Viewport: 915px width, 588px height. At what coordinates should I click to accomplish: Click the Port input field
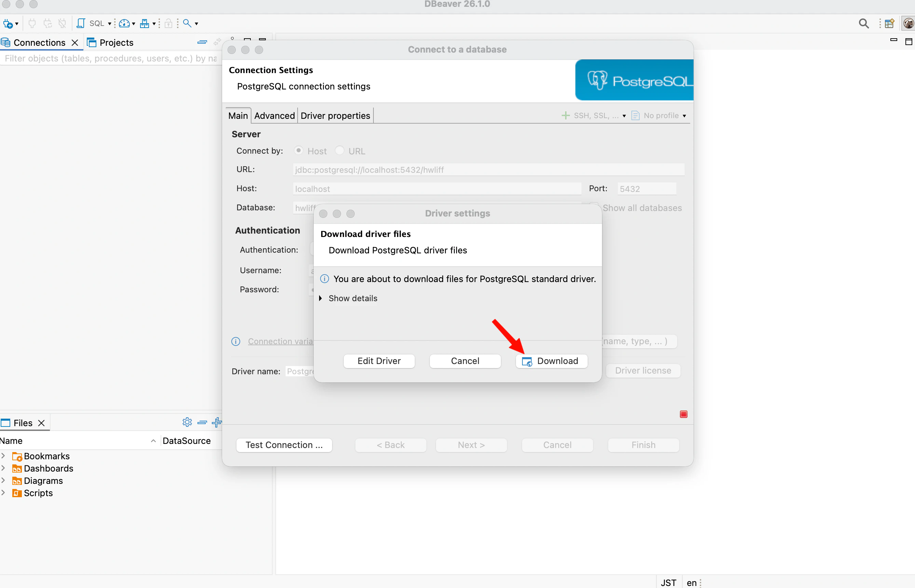647,188
